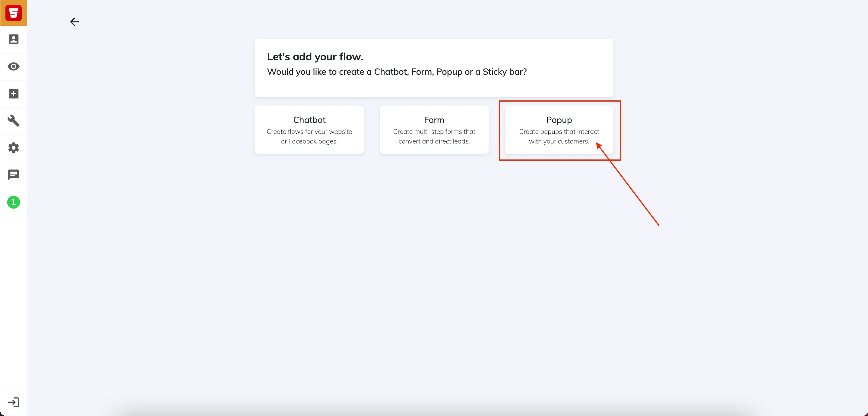The image size is (868, 416).
Task: Click the 'Would you like to create' question text
Action: (397, 72)
